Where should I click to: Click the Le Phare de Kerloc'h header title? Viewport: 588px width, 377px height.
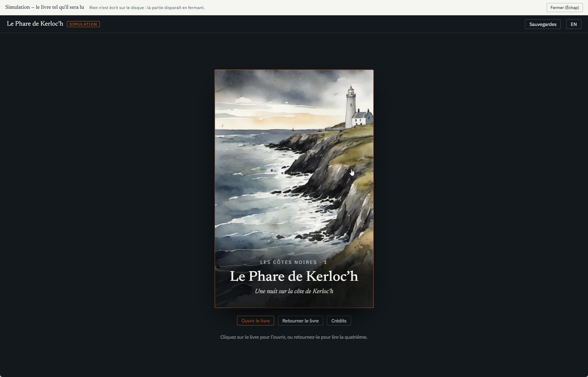[x=35, y=24]
